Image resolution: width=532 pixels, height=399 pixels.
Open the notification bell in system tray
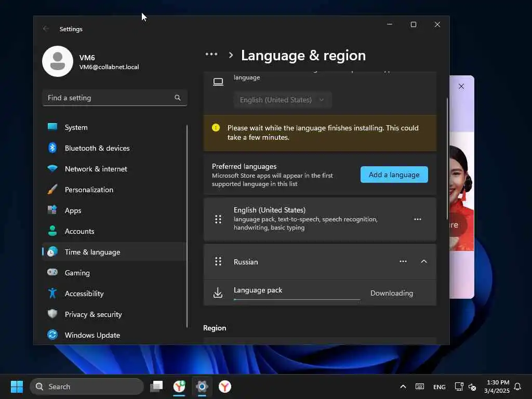pos(517,387)
